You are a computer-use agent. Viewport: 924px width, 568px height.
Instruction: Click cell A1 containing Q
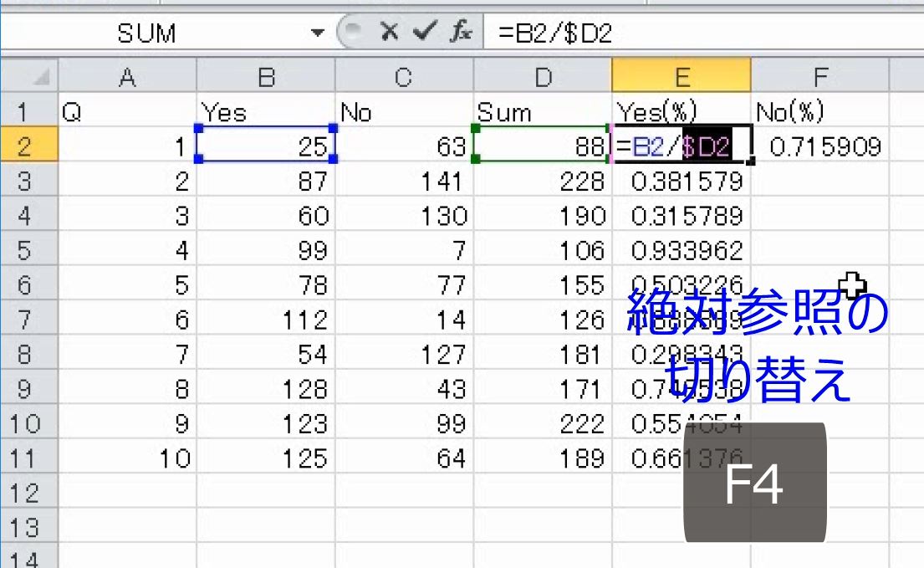127,110
